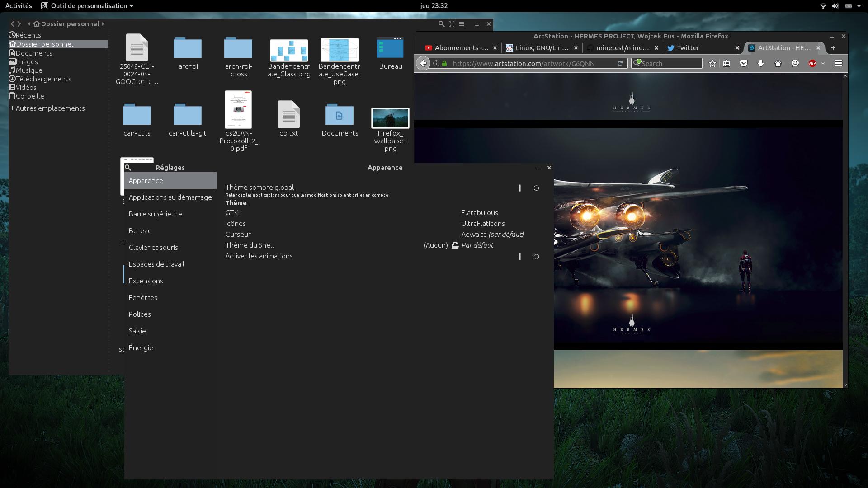Click Activités in the top bar
This screenshot has width=868, height=488.
19,6
